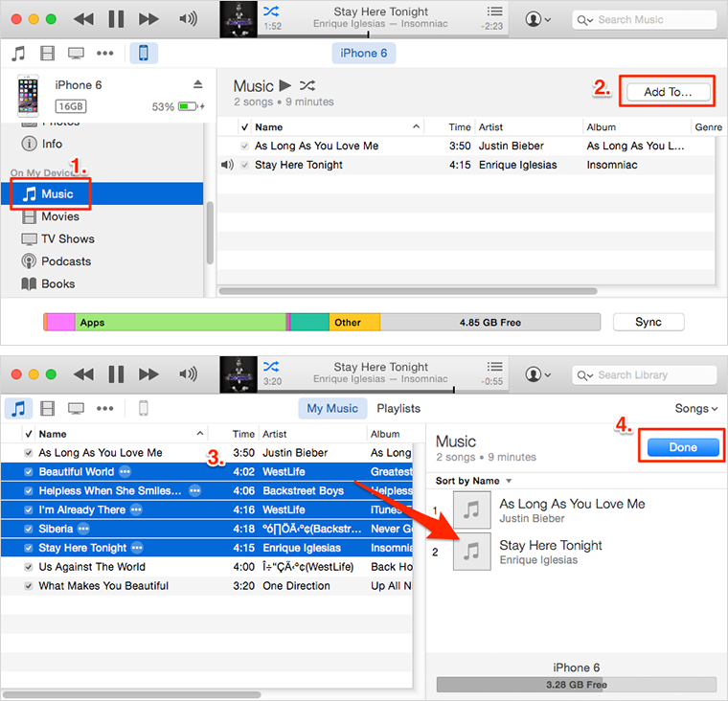This screenshot has height=701, width=728.
Task: Open movies library icon in top toolbar
Action: pos(47,54)
